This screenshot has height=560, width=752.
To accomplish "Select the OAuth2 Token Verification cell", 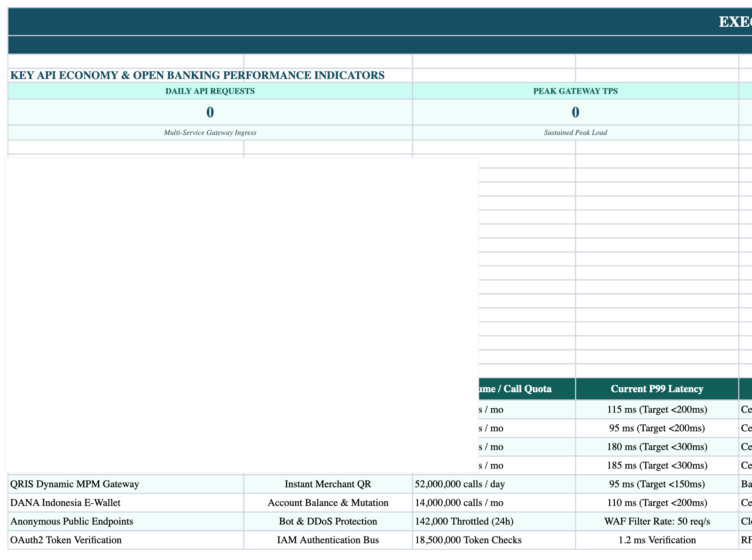I will tap(126, 540).
